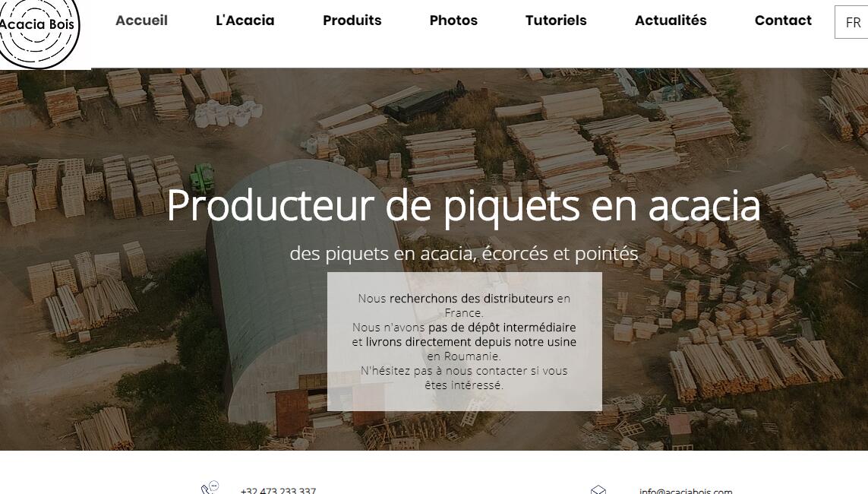Open the Tutoriels page
The width and height of the screenshot is (868, 494).
556,21
